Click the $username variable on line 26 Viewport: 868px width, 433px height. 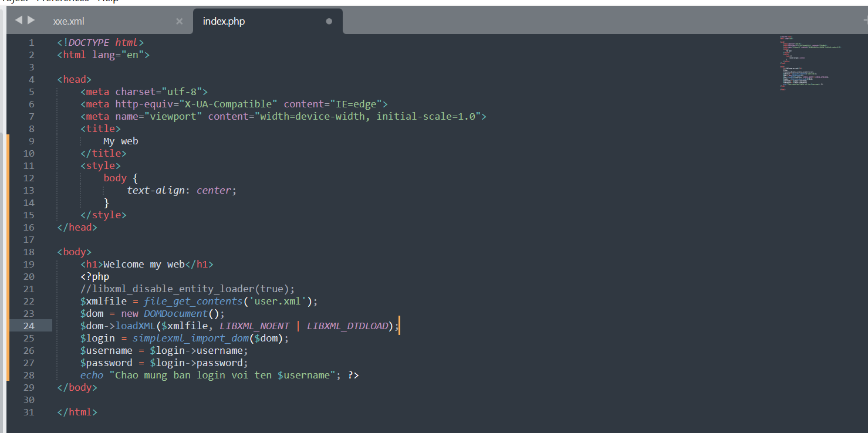107,350
